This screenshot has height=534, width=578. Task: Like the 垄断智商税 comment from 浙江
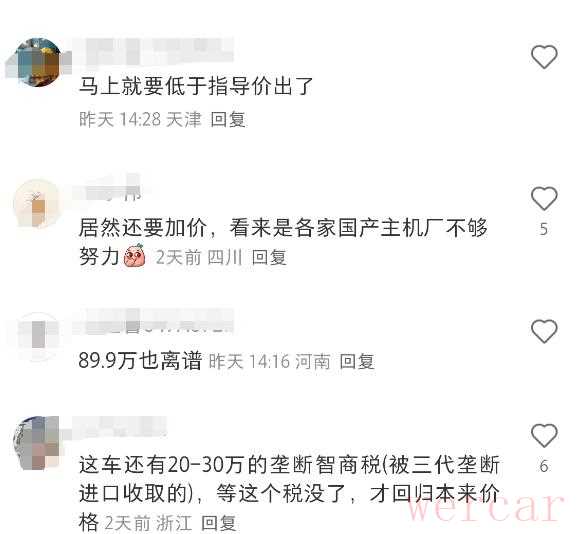[544, 435]
